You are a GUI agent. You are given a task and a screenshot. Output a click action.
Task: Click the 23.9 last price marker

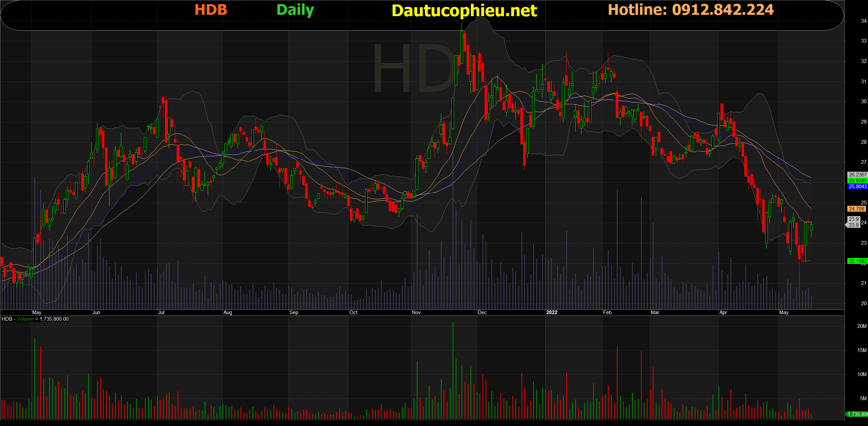[854, 222]
